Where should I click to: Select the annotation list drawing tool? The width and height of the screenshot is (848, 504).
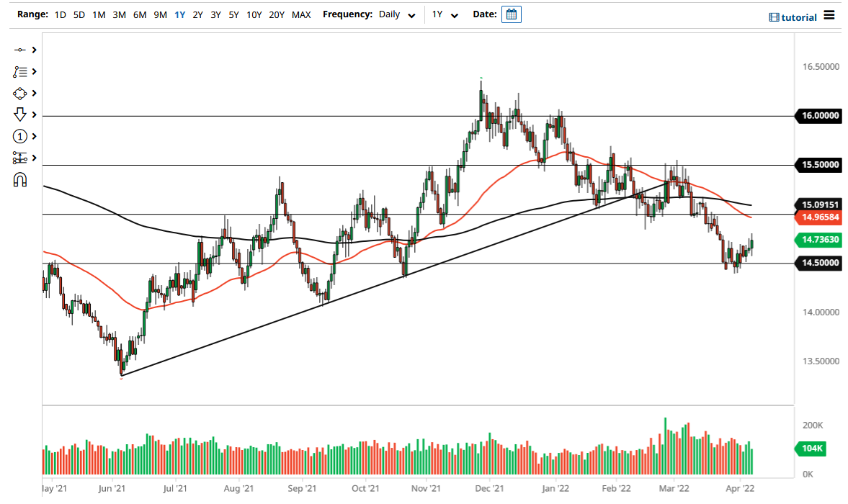point(20,71)
